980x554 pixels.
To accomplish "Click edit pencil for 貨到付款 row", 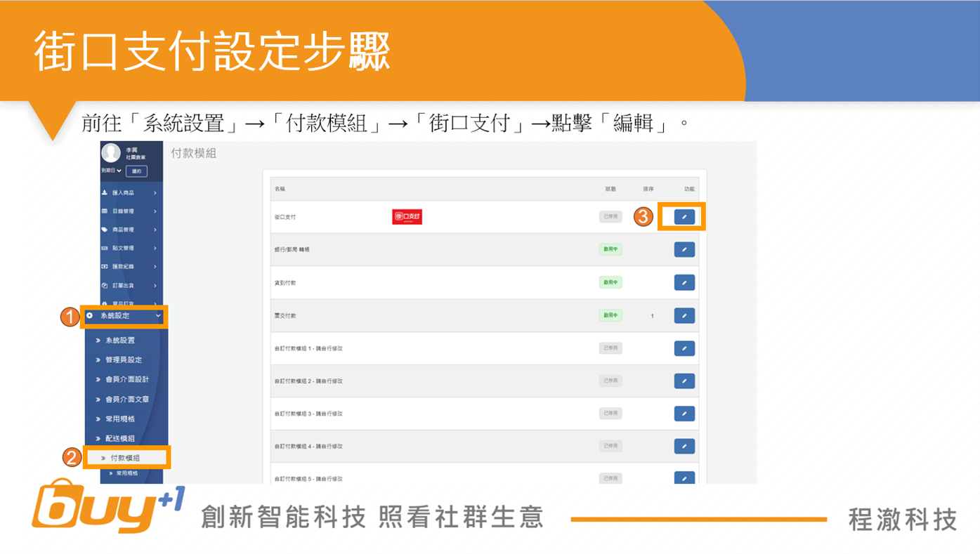I will (x=684, y=282).
